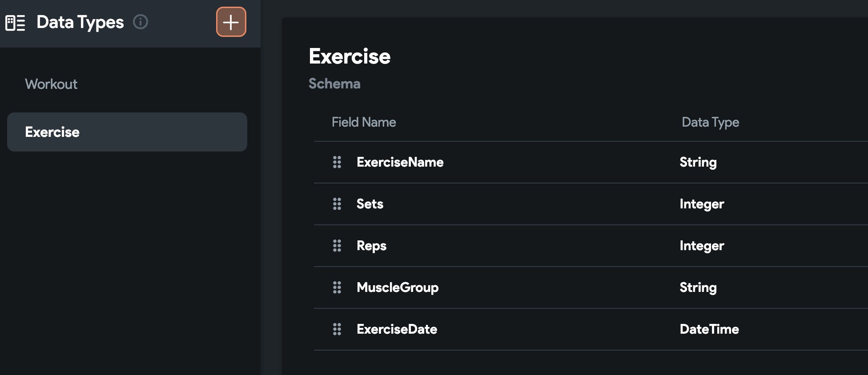Click the MuscleGroup field name
The image size is (868, 375).
point(397,287)
